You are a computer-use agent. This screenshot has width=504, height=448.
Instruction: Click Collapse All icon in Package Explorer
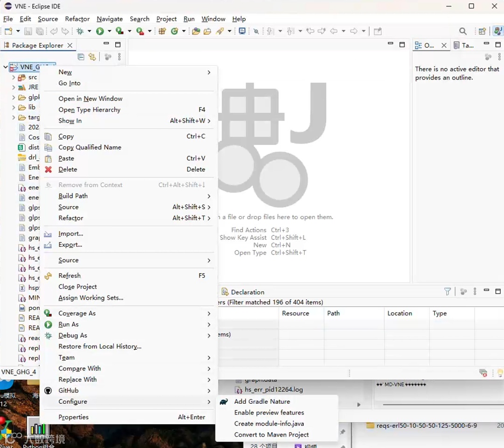pos(81,57)
